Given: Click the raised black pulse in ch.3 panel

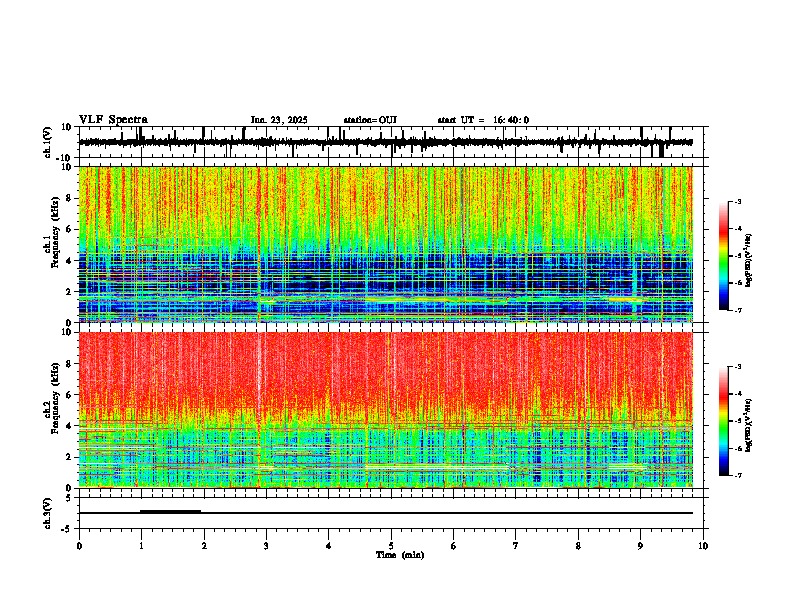Looking at the screenshot, I should click(x=171, y=511).
